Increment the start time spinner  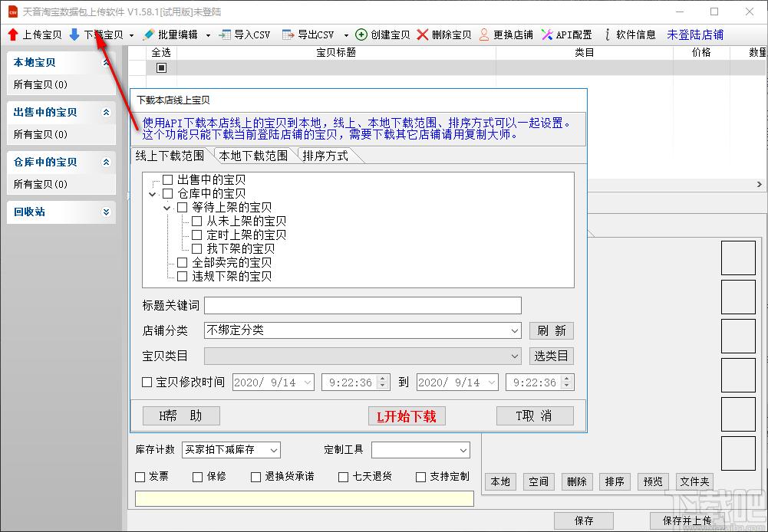pos(383,379)
